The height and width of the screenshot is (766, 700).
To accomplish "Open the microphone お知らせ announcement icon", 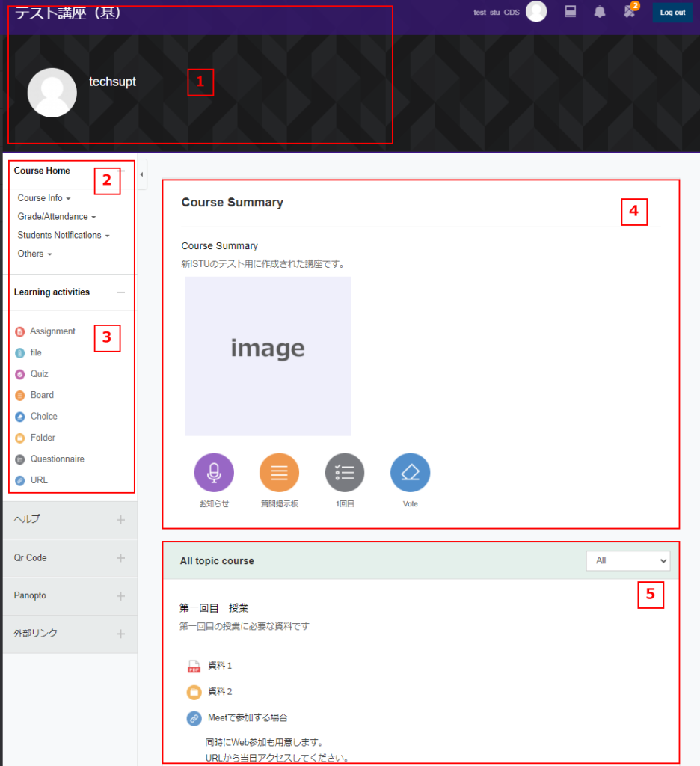I will tap(214, 473).
